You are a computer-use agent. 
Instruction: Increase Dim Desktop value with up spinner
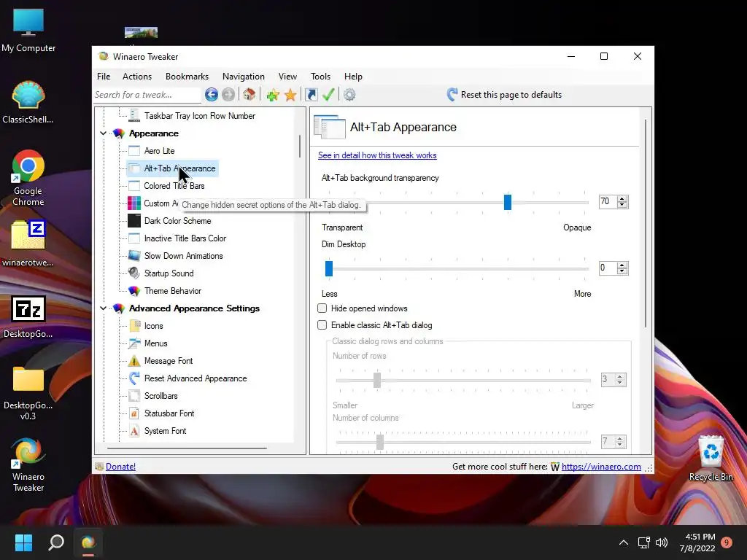pyautogui.click(x=622, y=265)
